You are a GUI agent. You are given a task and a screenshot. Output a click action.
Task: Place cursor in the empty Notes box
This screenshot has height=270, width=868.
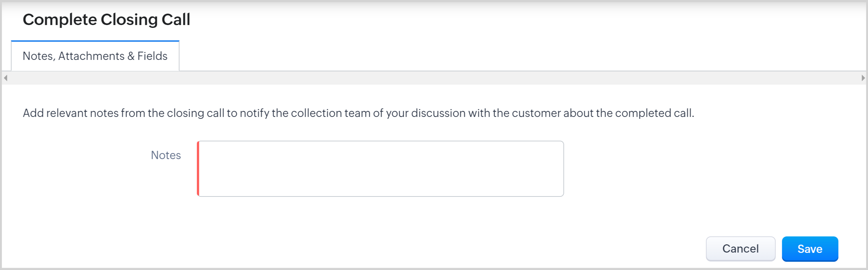click(381, 169)
